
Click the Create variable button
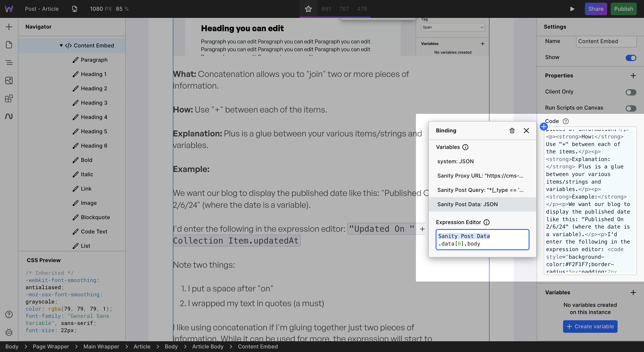click(x=590, y=327)
